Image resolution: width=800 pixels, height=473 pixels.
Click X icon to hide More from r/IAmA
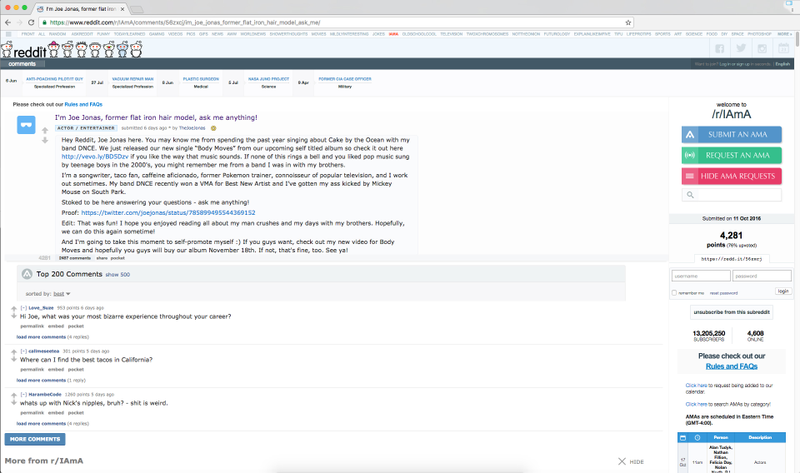pos(622,461)
